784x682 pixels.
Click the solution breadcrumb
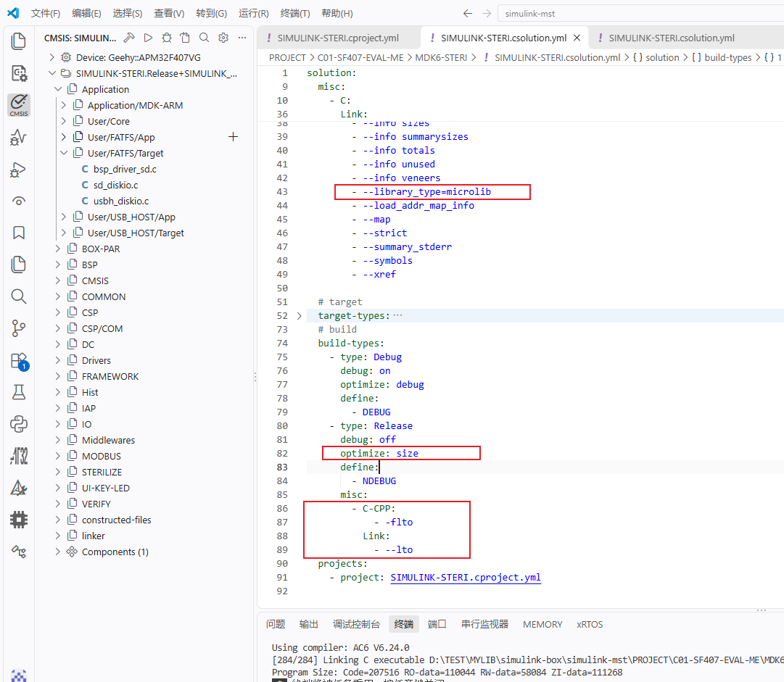662,57
